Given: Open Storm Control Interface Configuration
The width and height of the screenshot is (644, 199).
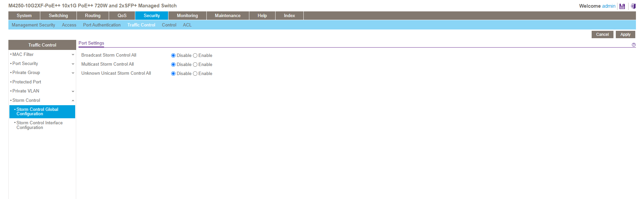Looking at the screenshot, I should pyautogui.click(x=39, y=125).
